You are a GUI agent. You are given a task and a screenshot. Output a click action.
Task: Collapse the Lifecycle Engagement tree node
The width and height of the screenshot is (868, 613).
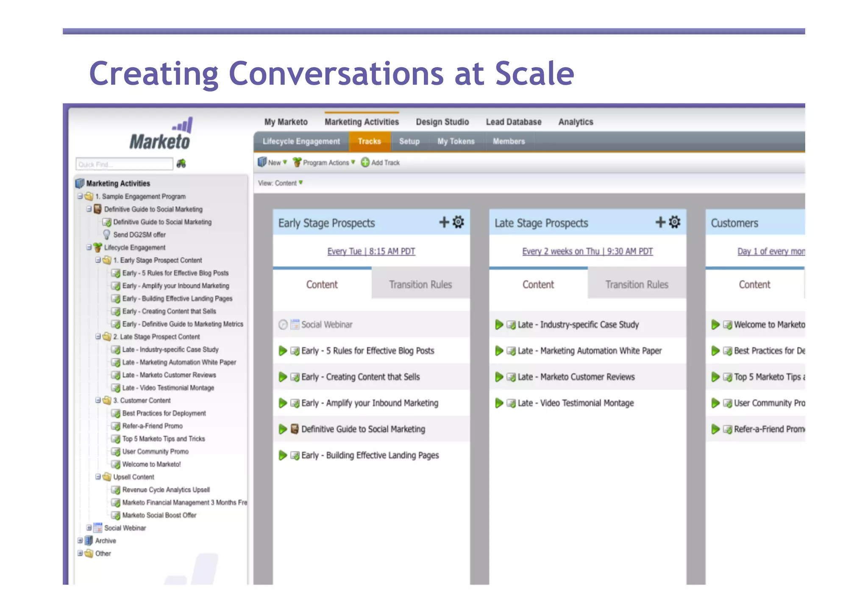click(x=89, y=247)
